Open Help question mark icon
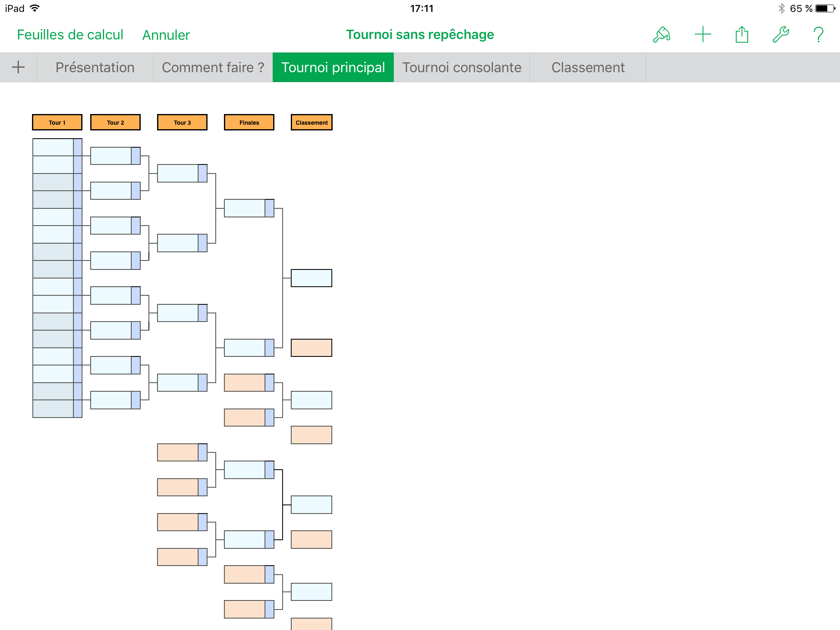Screen dimensions: 840x630 pyautogui.click(x=818, y=35)
